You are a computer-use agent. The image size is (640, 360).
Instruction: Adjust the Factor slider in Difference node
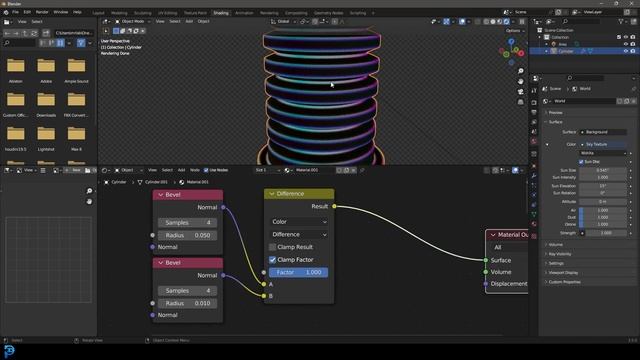[x=298, y=272]
